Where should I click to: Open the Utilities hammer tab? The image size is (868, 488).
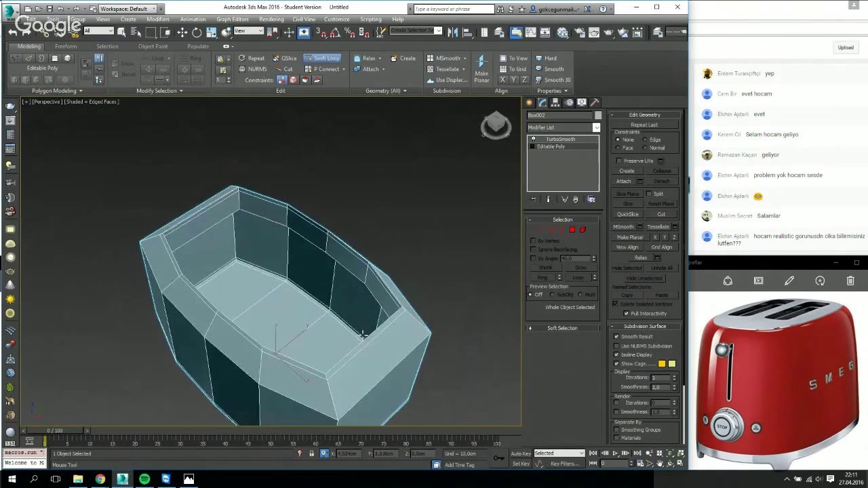click(595, 102)
